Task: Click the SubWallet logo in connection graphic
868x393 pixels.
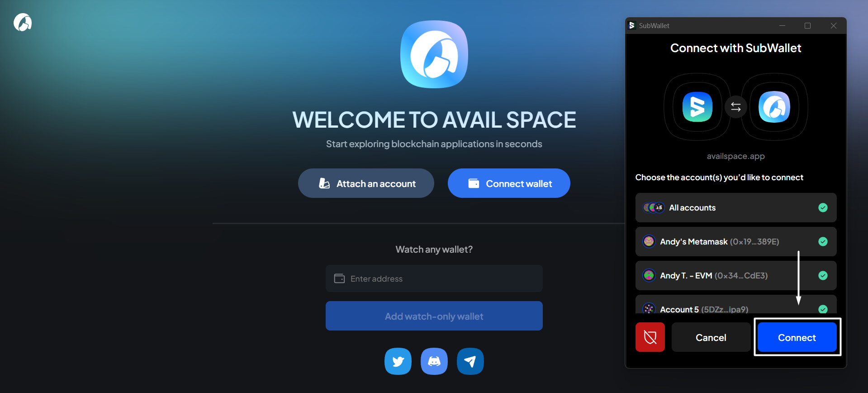Action: click(697, 107)
